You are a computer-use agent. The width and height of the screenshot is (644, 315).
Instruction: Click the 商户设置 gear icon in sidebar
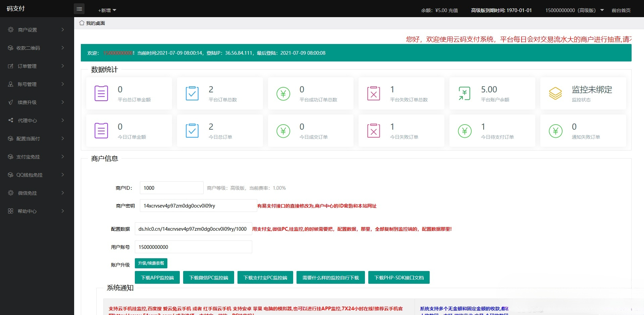pos(11,30)
